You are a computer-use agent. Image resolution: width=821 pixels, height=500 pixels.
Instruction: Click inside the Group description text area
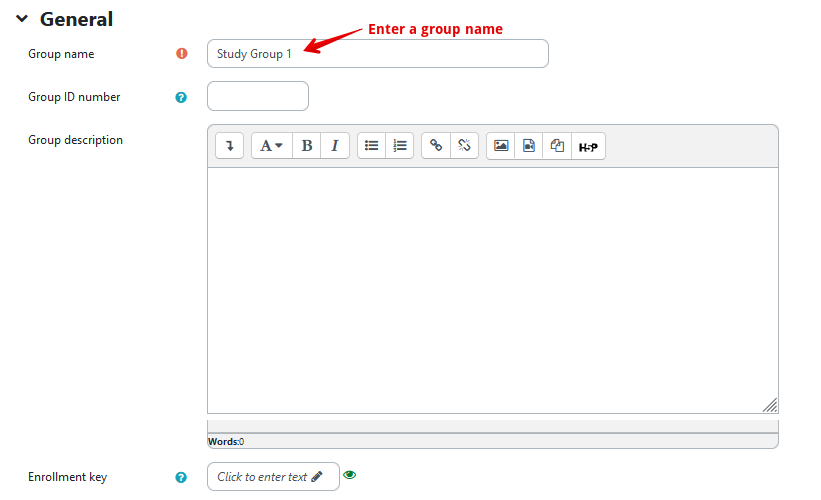coord(492,290)
